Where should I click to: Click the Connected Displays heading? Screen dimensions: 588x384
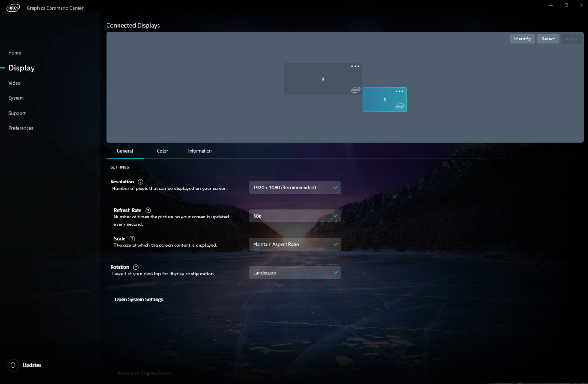(133, 26)
